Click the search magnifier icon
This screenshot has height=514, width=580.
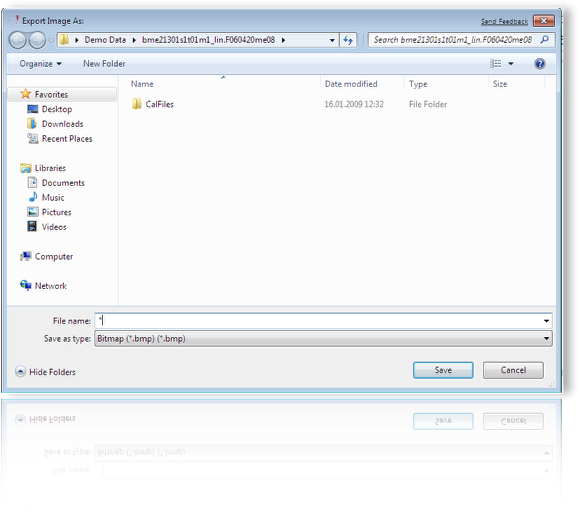pos(544,40)
